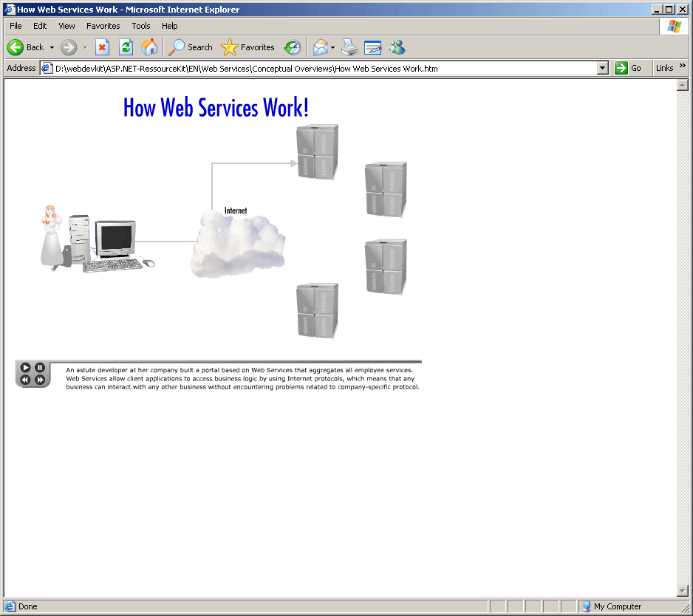Click the client computer monitor image
The height and width of the screenshot is (616, 693).
(116, 239)
